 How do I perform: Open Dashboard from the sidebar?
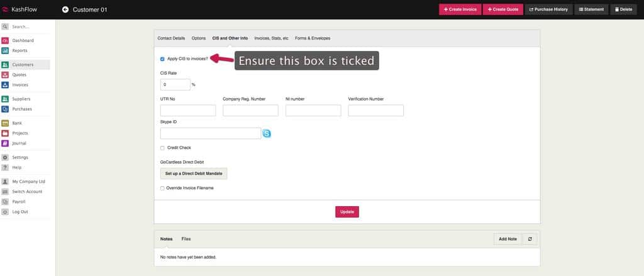[x=23, y=40]
